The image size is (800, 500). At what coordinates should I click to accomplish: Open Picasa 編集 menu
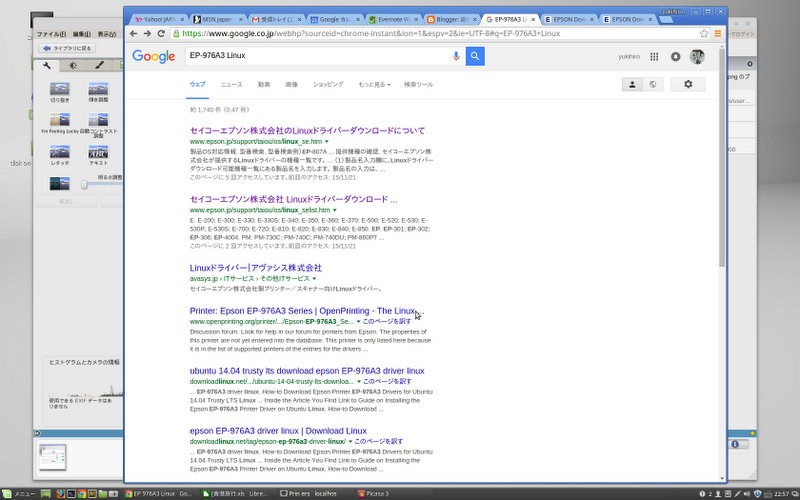coord(82,34)
